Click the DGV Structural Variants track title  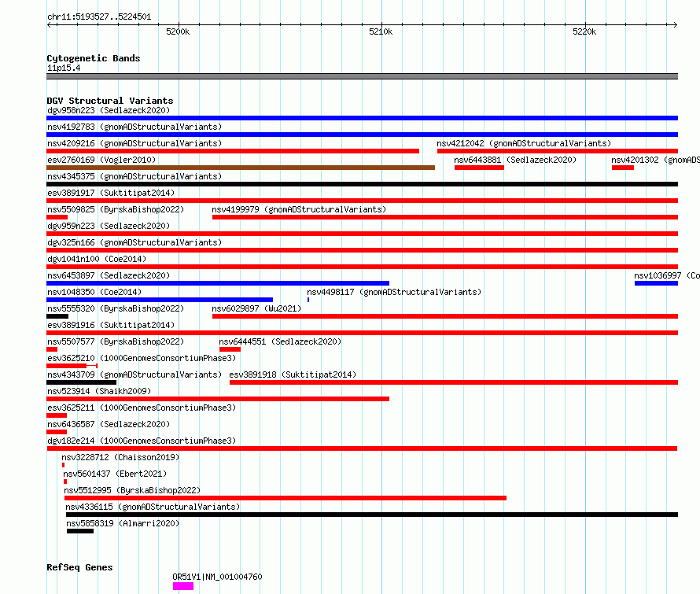(110, 101)
